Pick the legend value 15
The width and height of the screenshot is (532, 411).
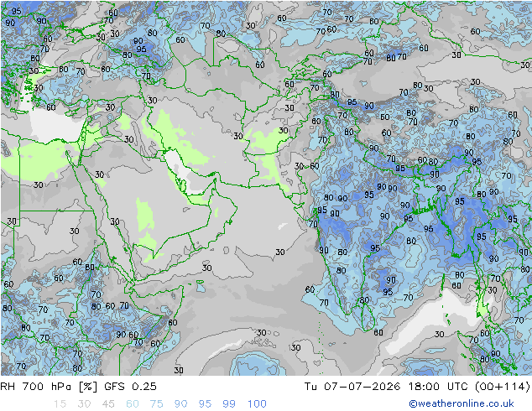(x=60, y=404)
